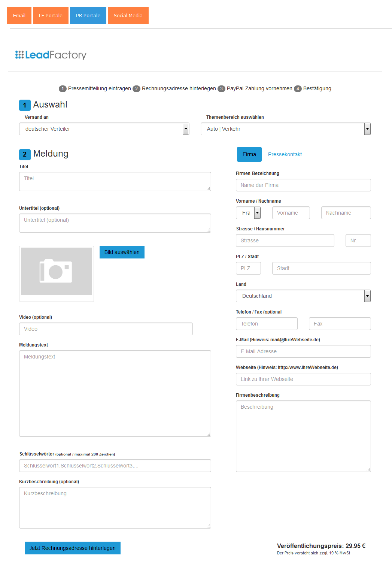Focus the Name der Firma field
Screen dimensions: 392x569
(303, 185)
